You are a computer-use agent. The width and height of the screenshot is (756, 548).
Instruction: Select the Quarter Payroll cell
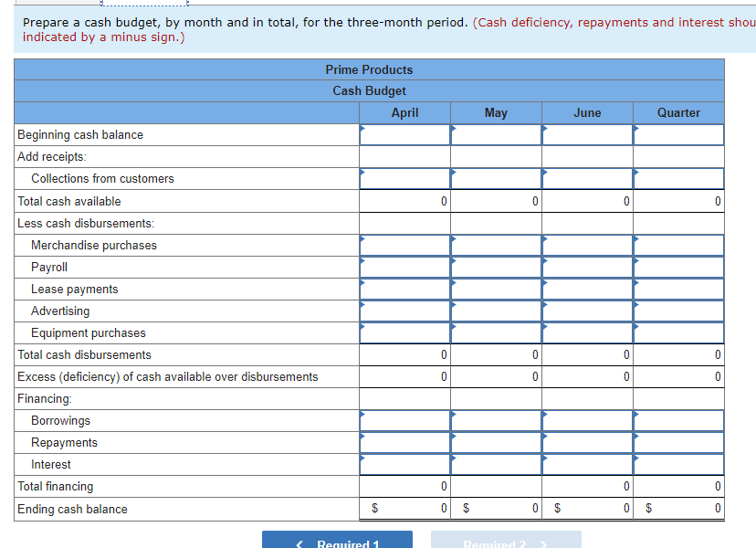point(678,268)
